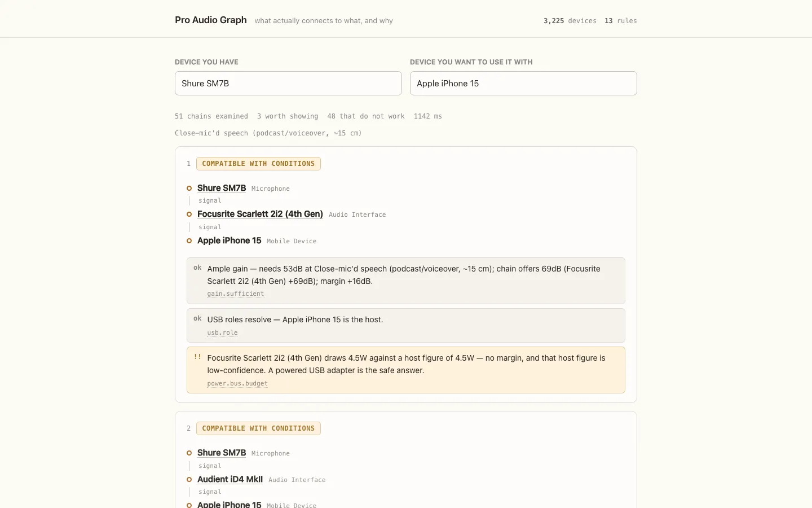Open Shure SM7B link in chain 1

(222, 188)
